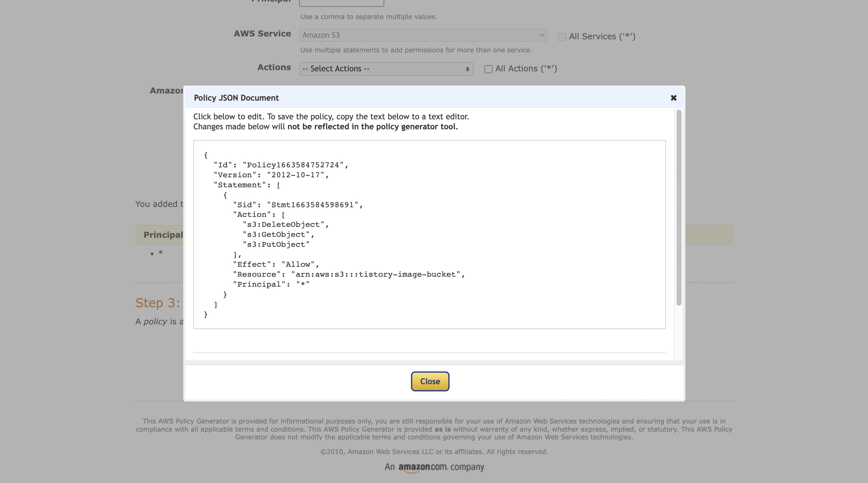Click the Policy JSON Document title

(x=236, y=98)
